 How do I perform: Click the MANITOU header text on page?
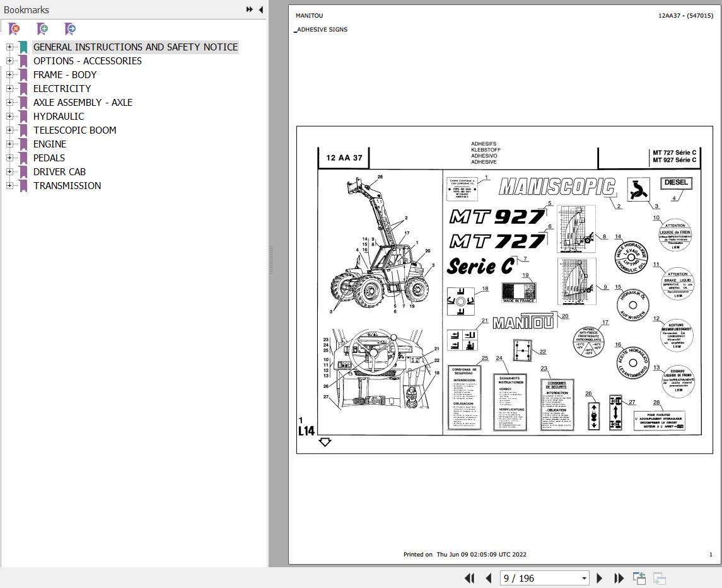pyautogui.click(x=309, y=16)
